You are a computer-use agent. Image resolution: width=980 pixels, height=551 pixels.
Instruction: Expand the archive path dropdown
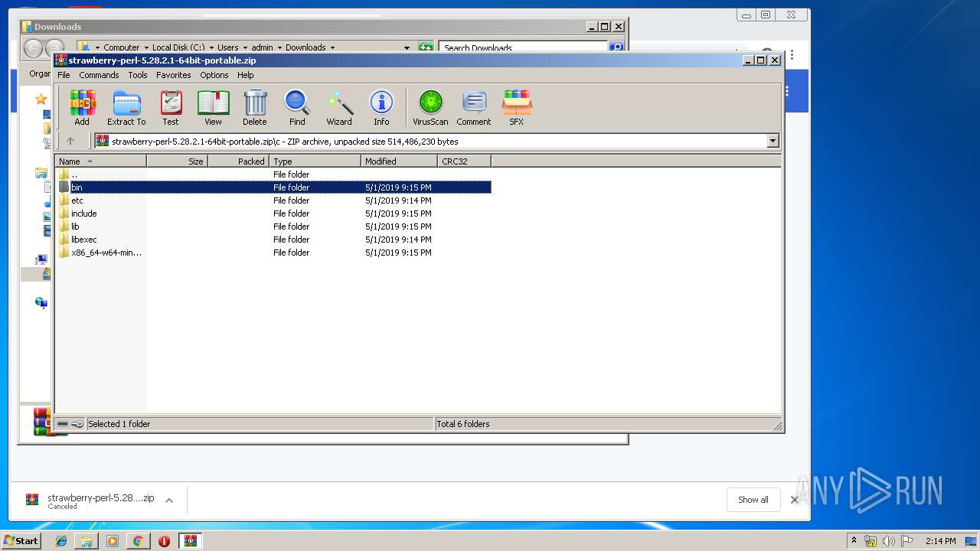773,141
